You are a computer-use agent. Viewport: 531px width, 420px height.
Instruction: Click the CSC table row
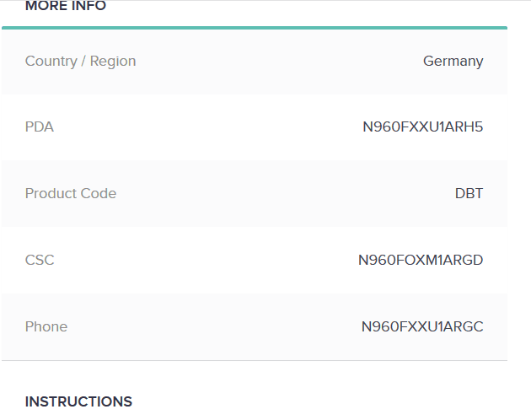click(x=255, y=261)
